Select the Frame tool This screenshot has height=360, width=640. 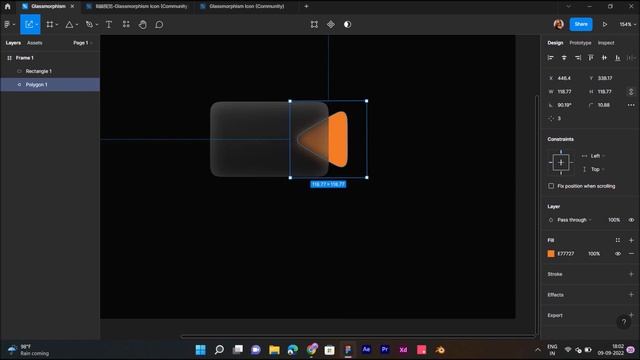pos(50,24)
